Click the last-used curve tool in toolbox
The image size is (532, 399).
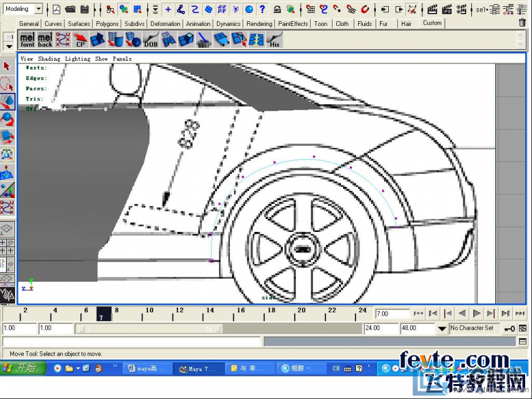[7, 207]
